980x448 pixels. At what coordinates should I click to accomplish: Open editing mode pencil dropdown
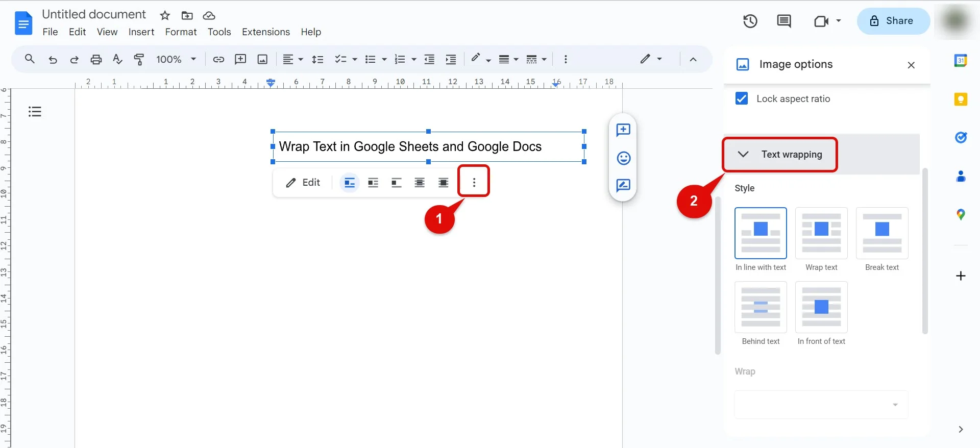pos(651,59)
